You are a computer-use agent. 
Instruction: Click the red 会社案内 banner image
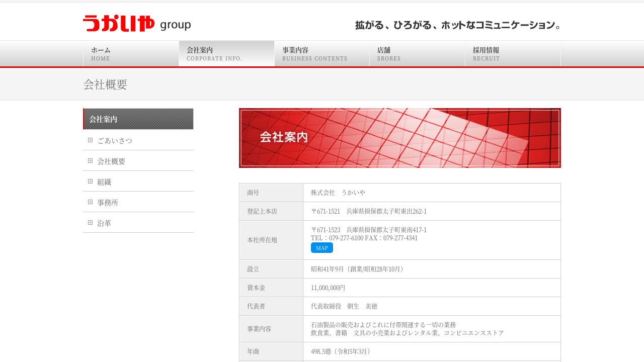399,138
